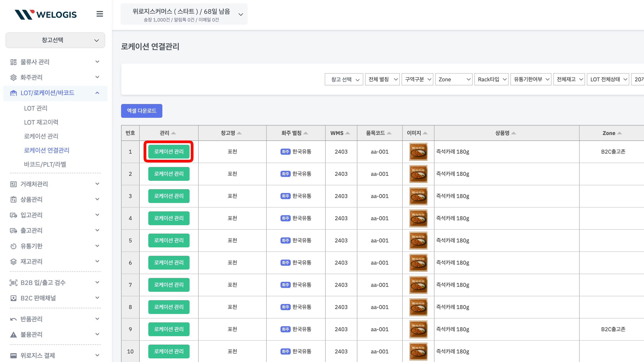
Task: Click the 입고관리 truck icon
Action: click(x=13, y=215)
